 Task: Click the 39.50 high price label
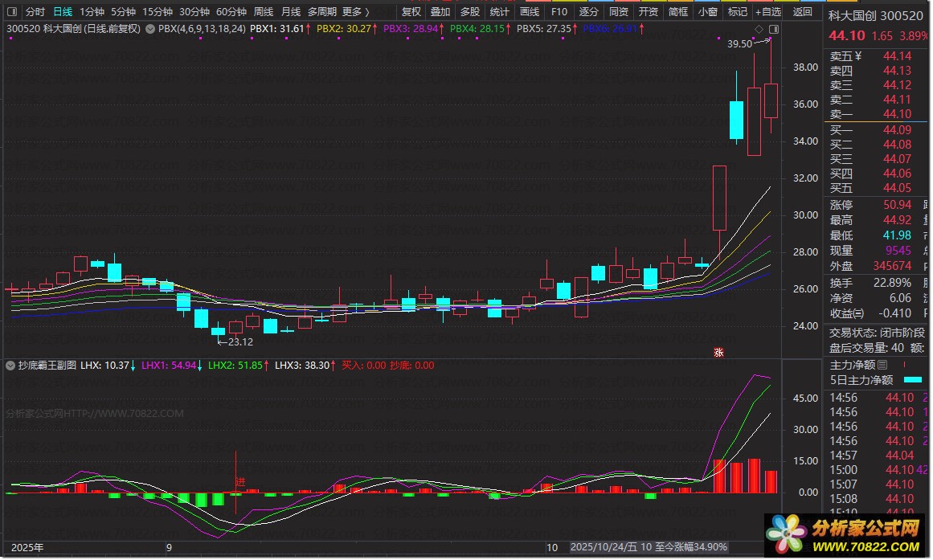tap(739, 44)
